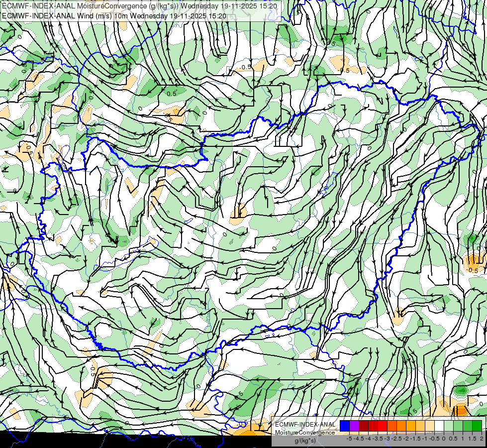Click the -1.5 tick label on legend scale
487x448 pixels.
tap(415, 439)
